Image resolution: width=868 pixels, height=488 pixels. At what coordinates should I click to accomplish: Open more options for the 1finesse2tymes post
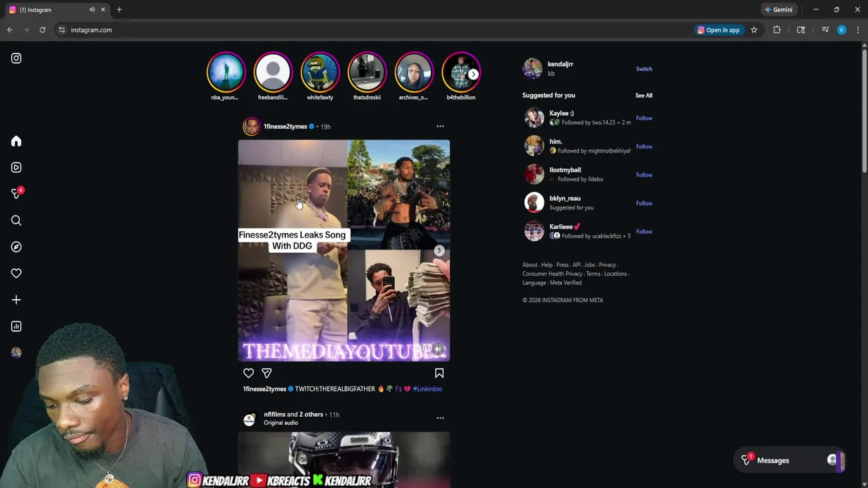(x=440, y=127)
